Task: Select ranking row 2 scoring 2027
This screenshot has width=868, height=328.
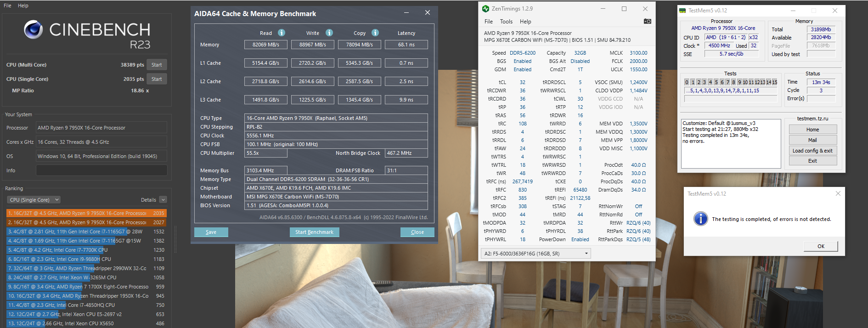Action: pos(86,222)
